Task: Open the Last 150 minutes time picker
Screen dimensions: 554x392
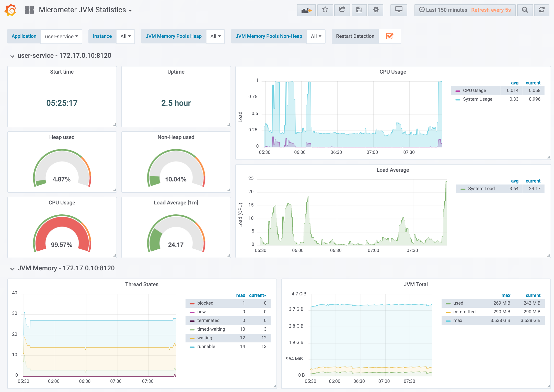Action: pos(443,10)
